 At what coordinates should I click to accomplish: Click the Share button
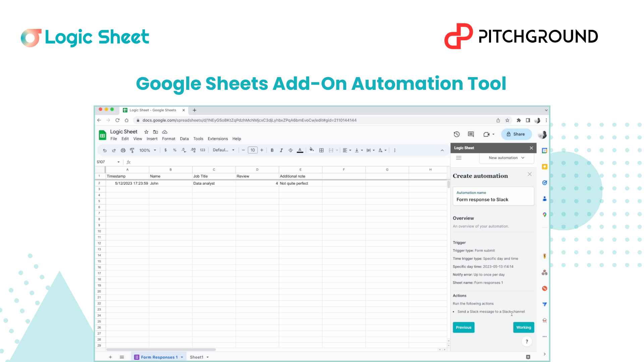516,134
